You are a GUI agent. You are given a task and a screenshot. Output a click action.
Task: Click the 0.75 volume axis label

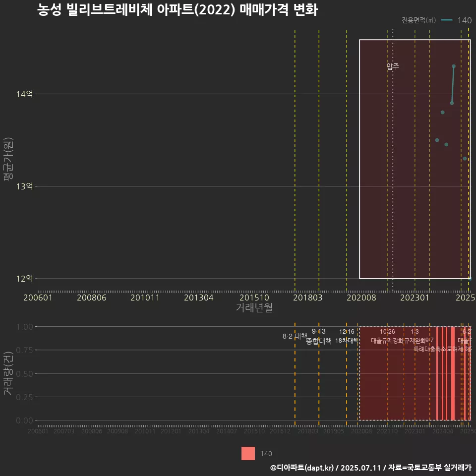[25, 351]
